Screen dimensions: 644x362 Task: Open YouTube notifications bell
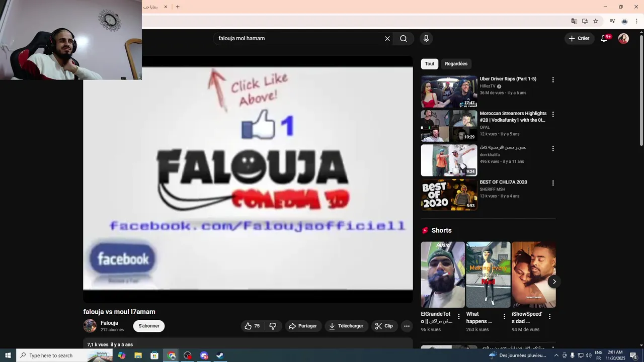[x=605, y=38]
